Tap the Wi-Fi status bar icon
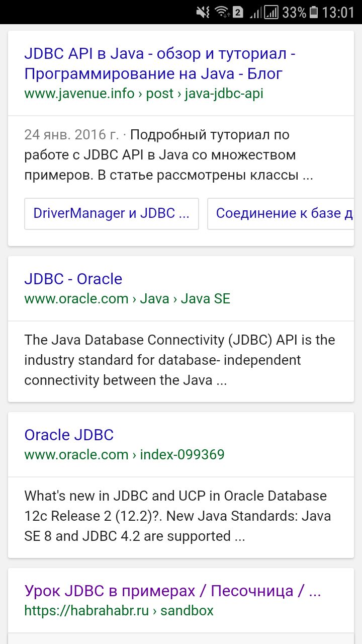The width and height of the screenshot is (362, 644). click(221, 12)
